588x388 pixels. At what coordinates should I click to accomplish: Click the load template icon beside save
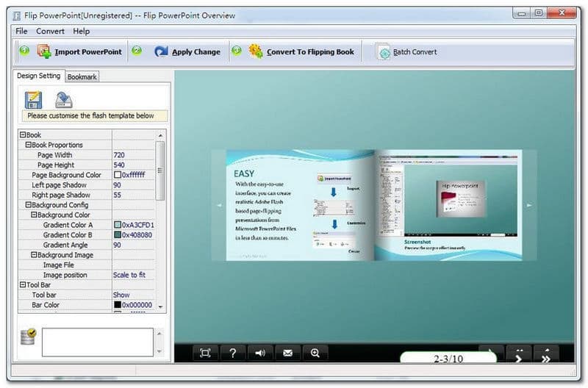(63, 100)
